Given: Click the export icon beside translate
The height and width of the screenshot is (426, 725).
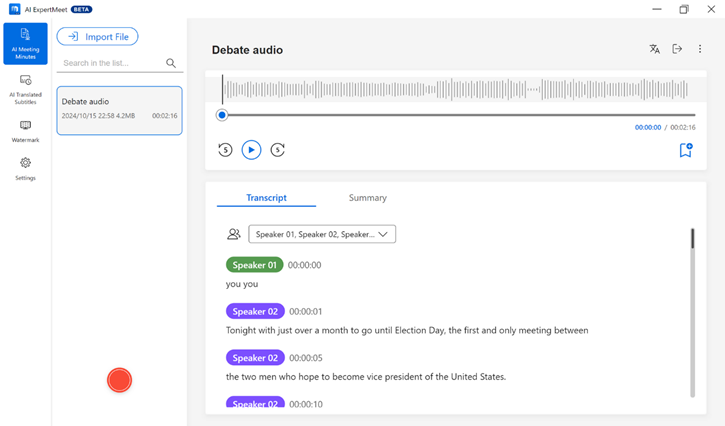Looking at the screenshot, I should (x=677, y=49).
